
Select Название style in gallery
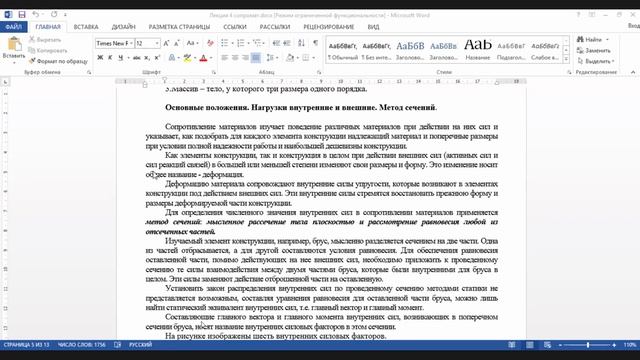478,51
